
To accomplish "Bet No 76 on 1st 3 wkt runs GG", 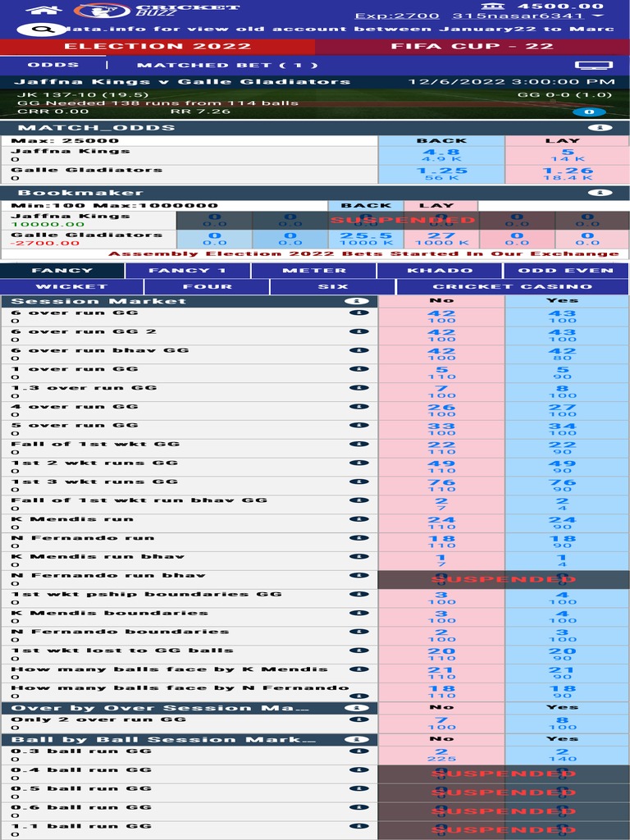I will coord(441,486).
